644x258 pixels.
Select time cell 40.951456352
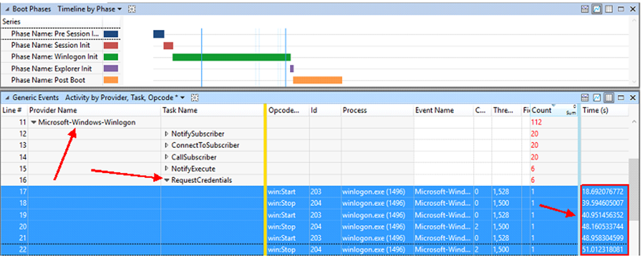click(603, 215)
